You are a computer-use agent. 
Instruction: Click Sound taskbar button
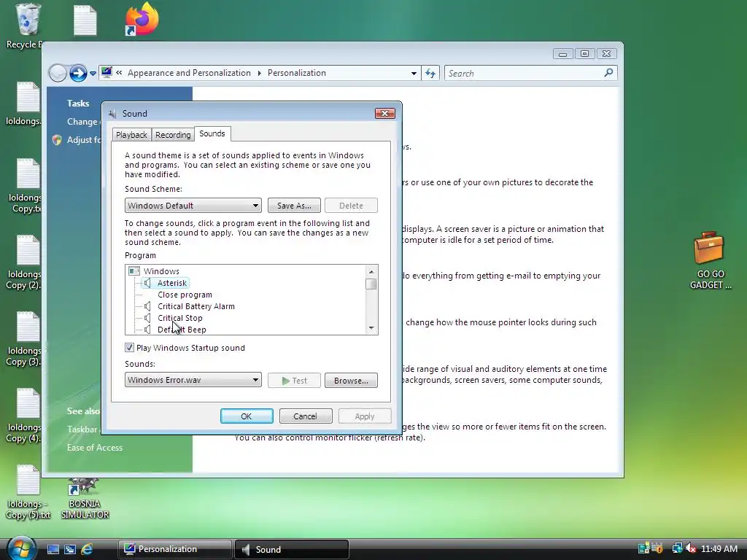[x=292, y=549]
